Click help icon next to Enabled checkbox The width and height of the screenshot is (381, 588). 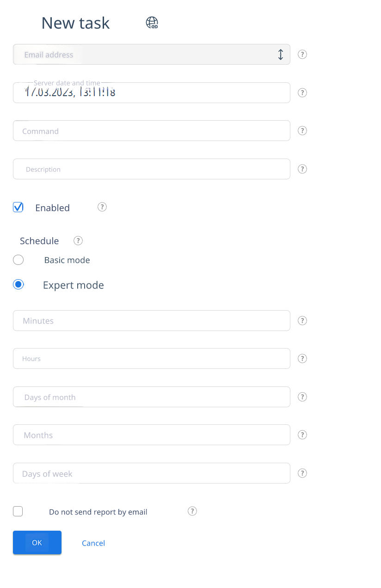point(102,207)
